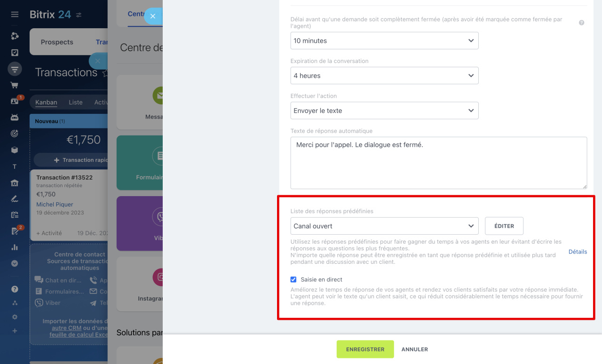
Task: Click the green ENREGISTRER button
Action: pyautogui.click(x=365, y=349)
